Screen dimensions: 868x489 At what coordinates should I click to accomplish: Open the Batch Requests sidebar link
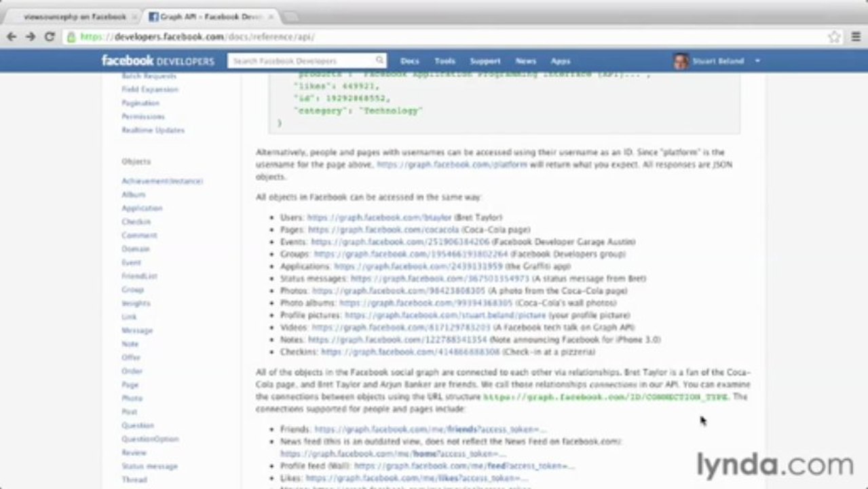pos(149,76)
